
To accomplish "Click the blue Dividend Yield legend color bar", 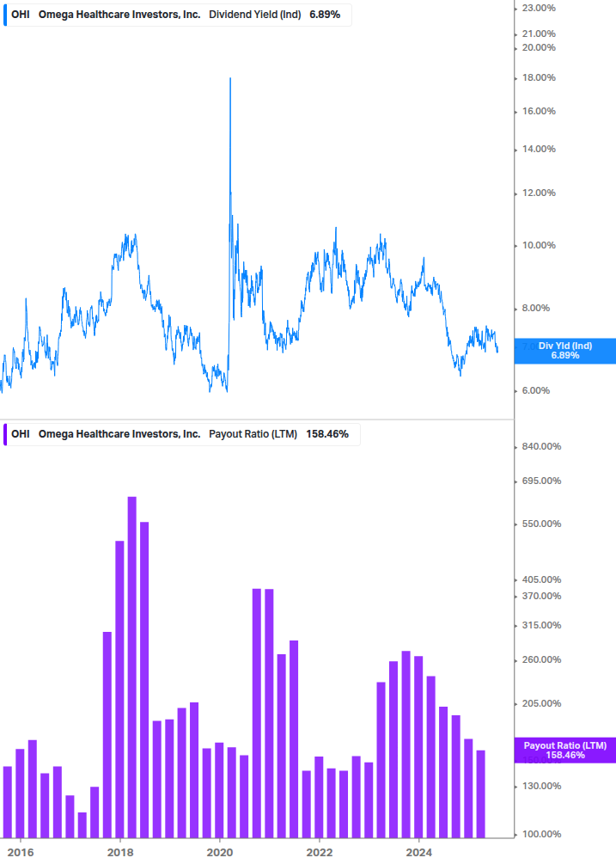I will tap(5, 15).
